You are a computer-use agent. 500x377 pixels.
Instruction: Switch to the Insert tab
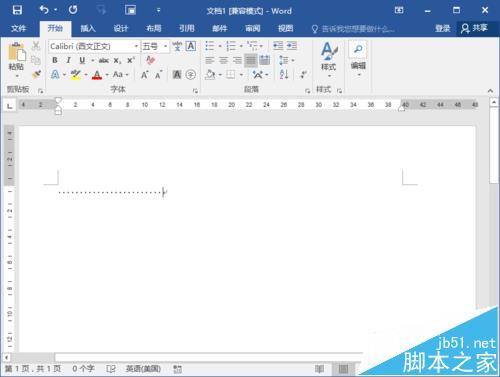tap(88, 28)
